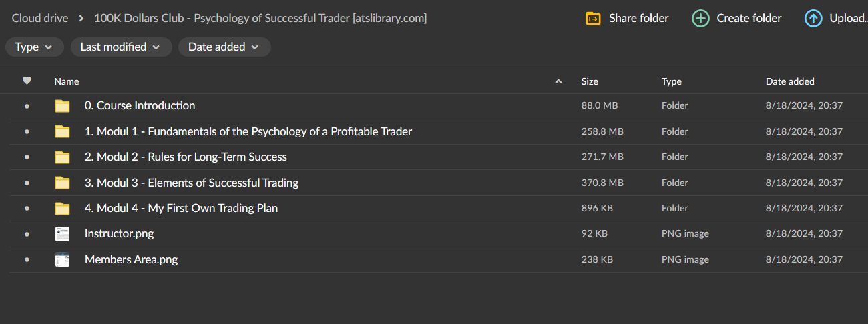Image resolution: width=868 pixels, height=324 pixels.
Task: Sort by the Size column header
Action: 590,81
